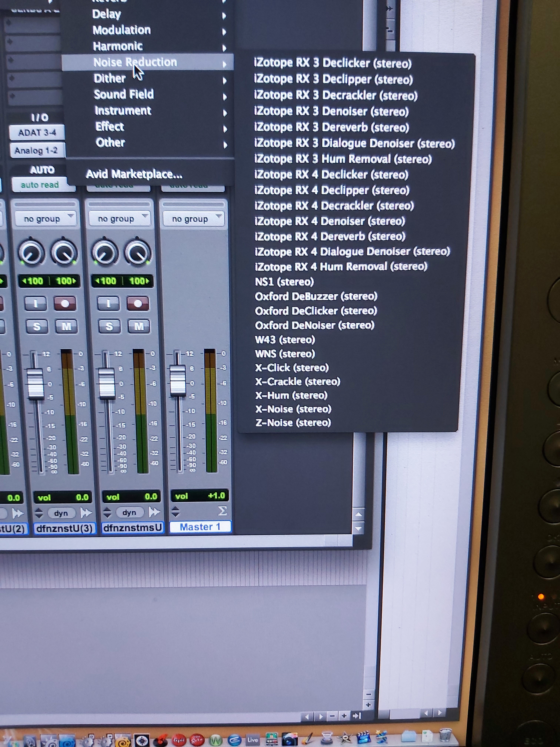Mute the dfnznstU(3) track
560x747 pixels.
point(66,326)
